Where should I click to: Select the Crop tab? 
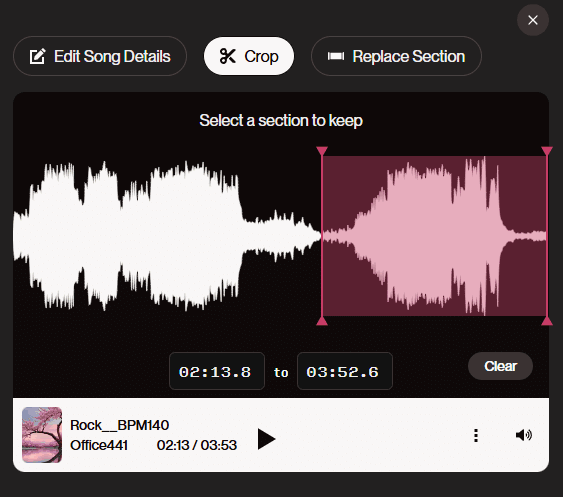click(x=249, y=56)
